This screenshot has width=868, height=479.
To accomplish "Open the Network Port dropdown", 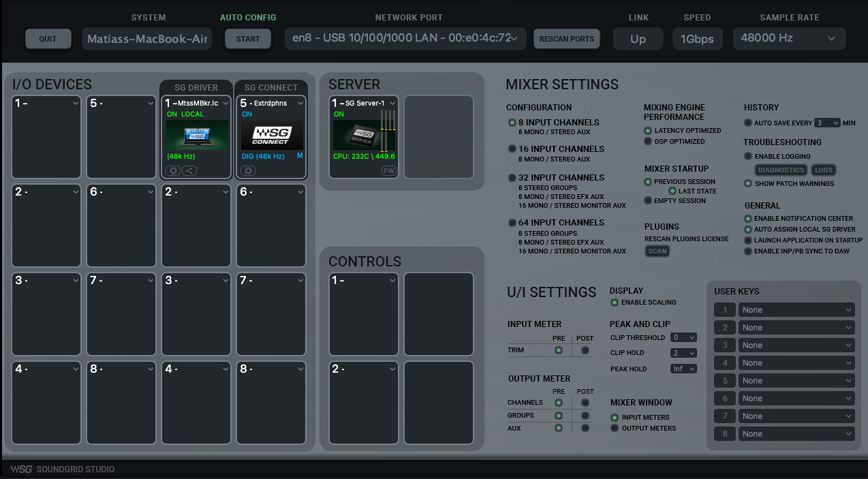I will point(405,38).
